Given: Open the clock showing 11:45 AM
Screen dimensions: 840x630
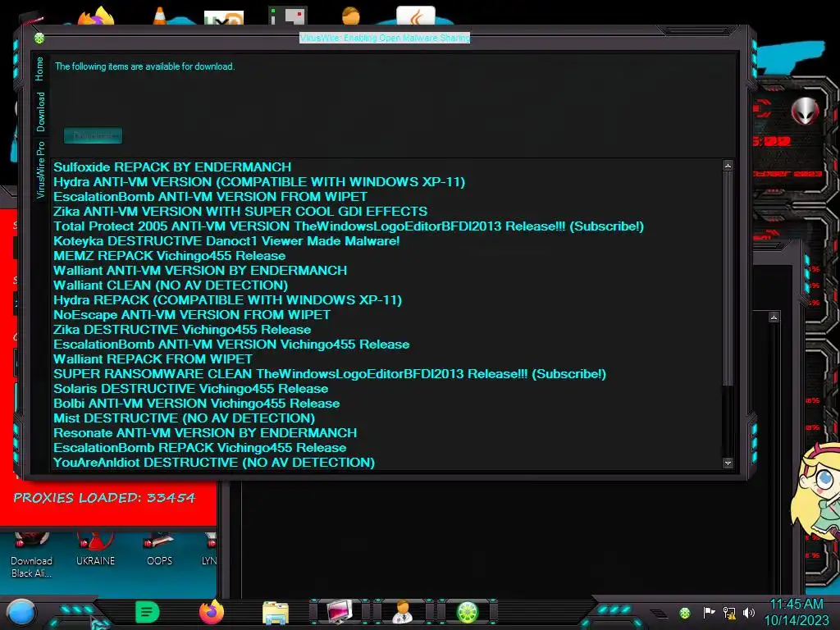Looking at the screenshot, I should (796, 612).
